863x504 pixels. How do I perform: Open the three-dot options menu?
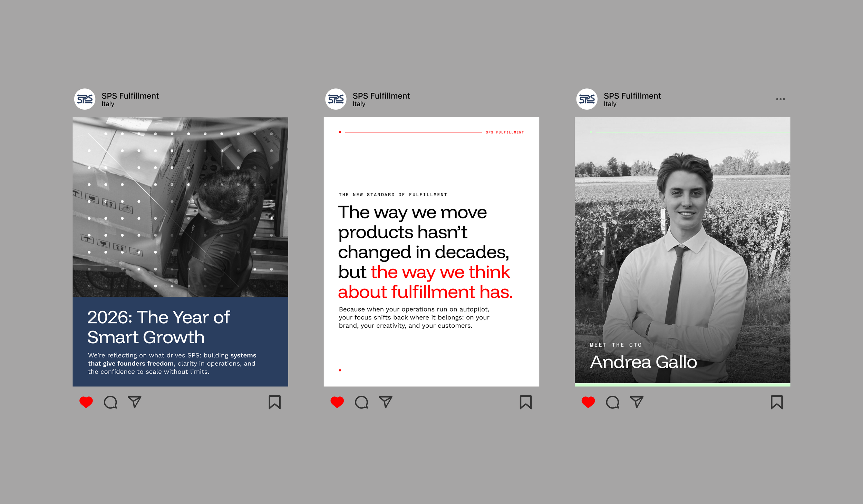(x=780, y=99)
